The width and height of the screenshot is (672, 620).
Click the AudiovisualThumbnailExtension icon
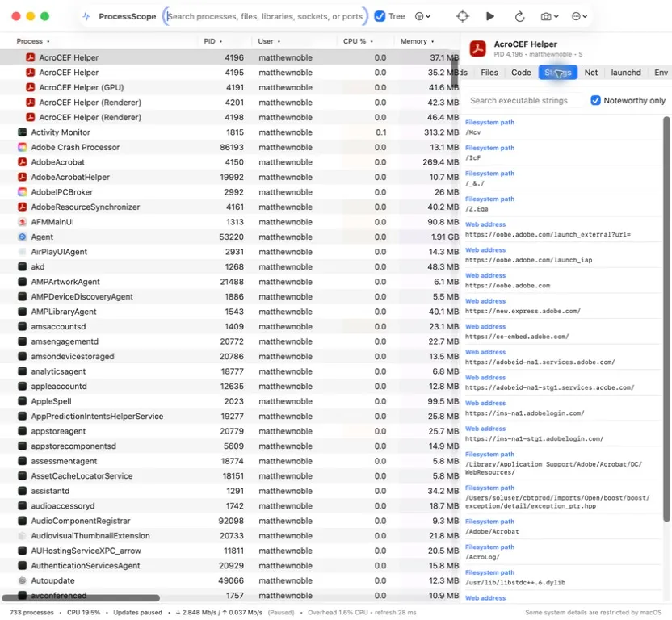pyautogui.click(x=23, y=535)
